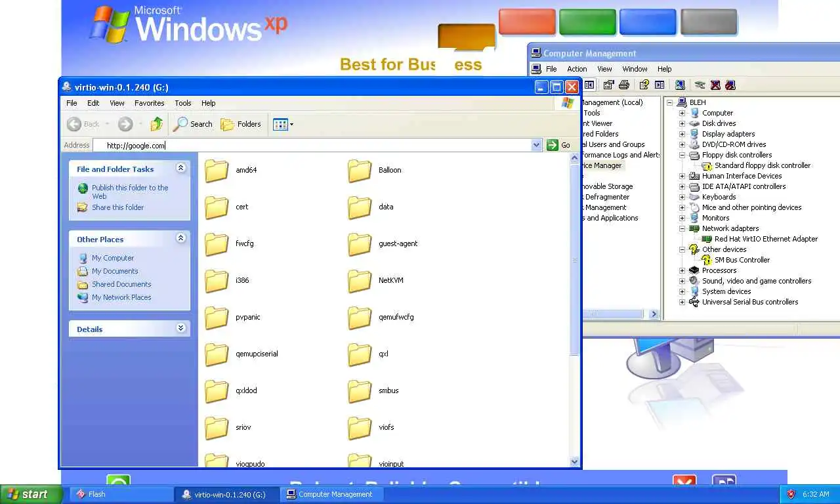The image size is (840, 504).
Task: Collapse the Network adapters node
Action: pos(682,228)
